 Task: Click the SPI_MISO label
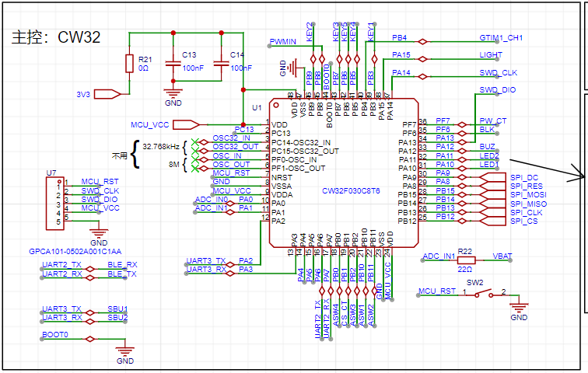528,204
